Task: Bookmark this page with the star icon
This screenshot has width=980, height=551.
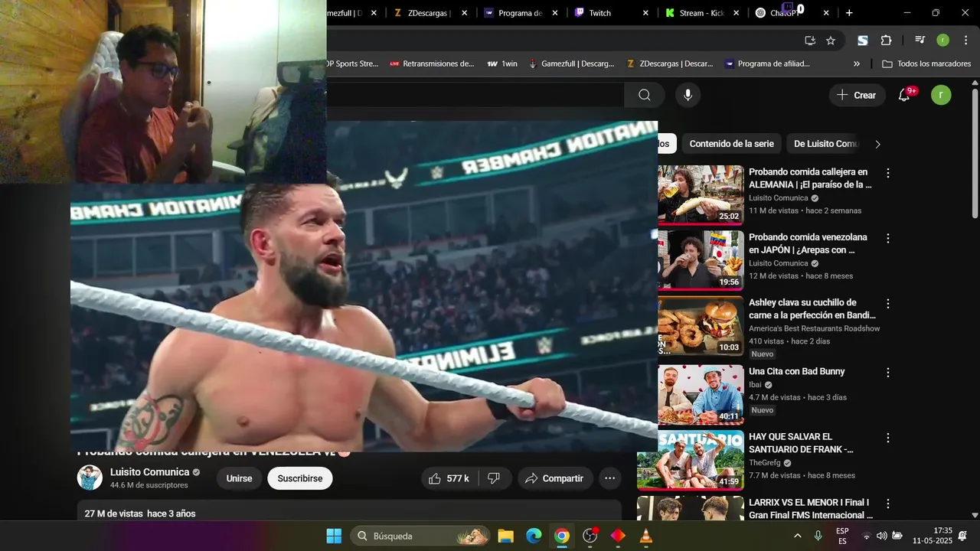Action: [x=831, y=41]
